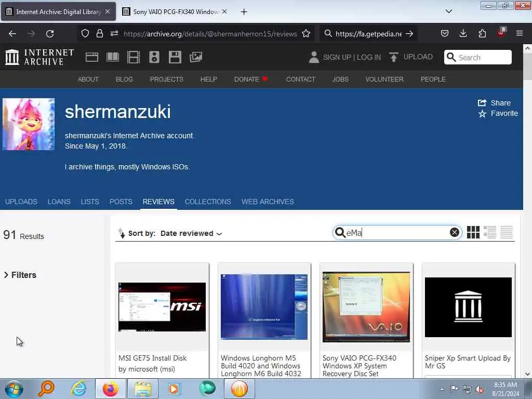Open the Sniper Xp Smart Upload thumbnail
532x399 pixels.
[x=468, y=307]
